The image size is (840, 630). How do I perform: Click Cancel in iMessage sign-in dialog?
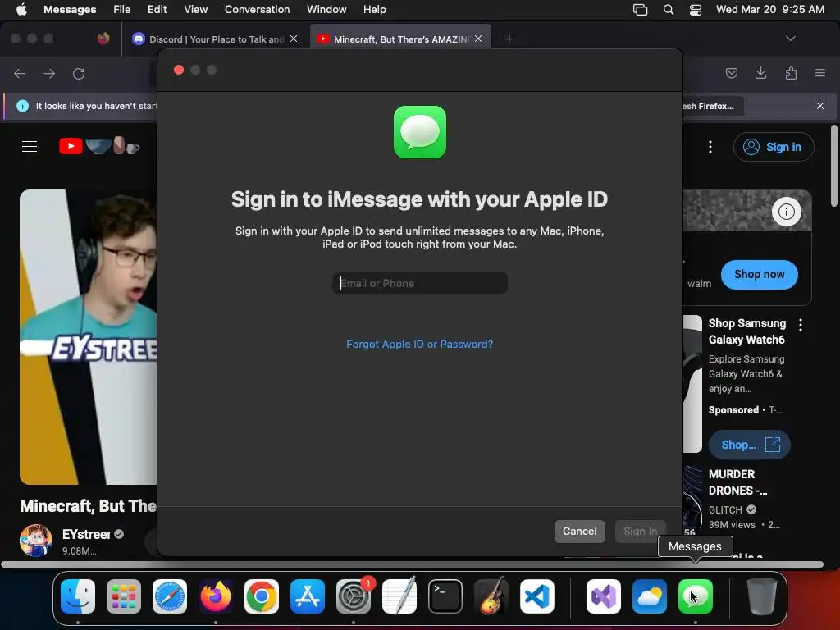pyautogui.click(x=579, y=532)
